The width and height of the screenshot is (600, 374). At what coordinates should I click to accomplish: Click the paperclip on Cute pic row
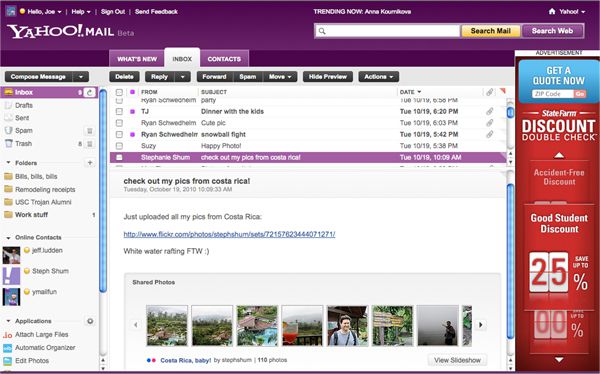click(x=489, y=123)
